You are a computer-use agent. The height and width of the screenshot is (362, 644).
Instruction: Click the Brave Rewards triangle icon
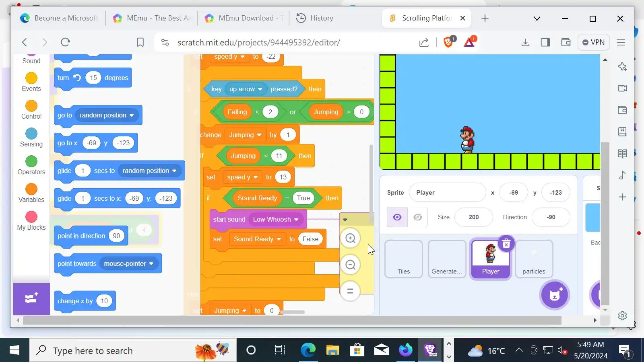click(x=470, y=42)
